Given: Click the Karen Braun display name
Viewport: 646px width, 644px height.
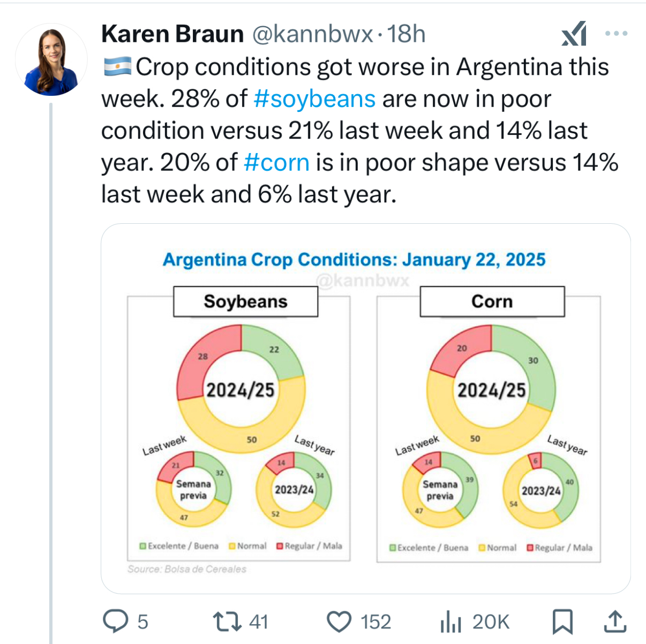Looking at the screenshot, I should [x=172, y=34].
